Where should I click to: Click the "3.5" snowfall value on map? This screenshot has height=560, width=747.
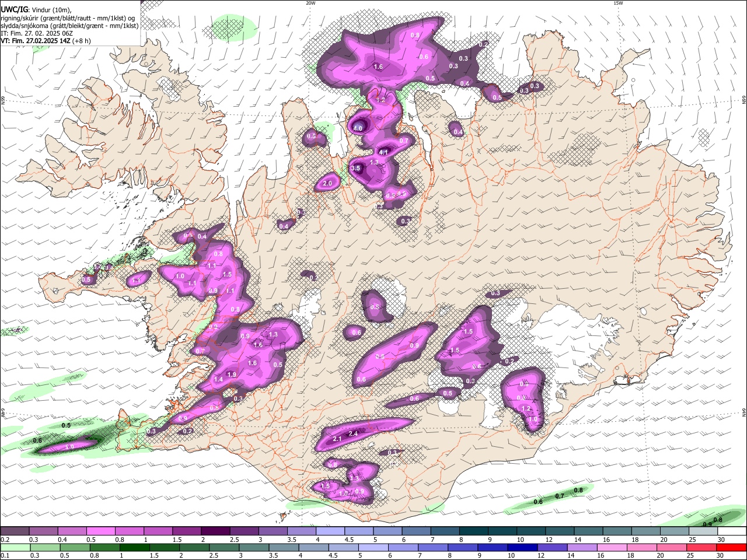pyautogui.click(x=355, y=168)
